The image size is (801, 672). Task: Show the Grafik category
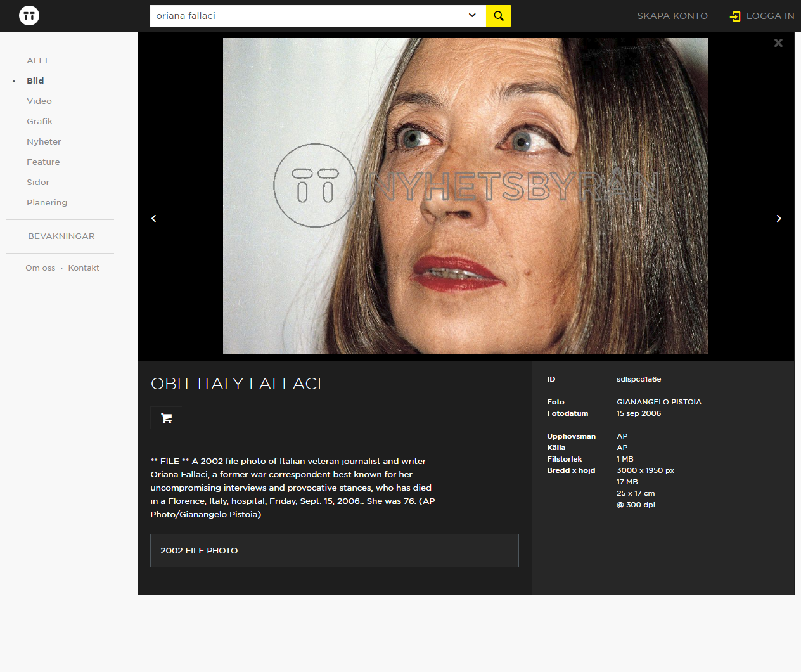click(39, 122)
